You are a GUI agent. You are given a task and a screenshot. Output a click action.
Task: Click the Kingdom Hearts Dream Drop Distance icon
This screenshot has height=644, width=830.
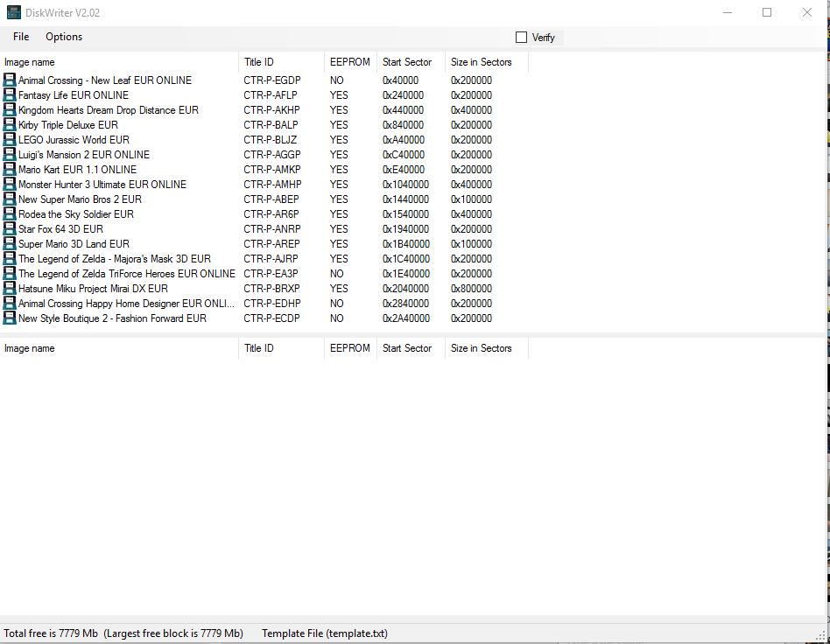[10, 109]
